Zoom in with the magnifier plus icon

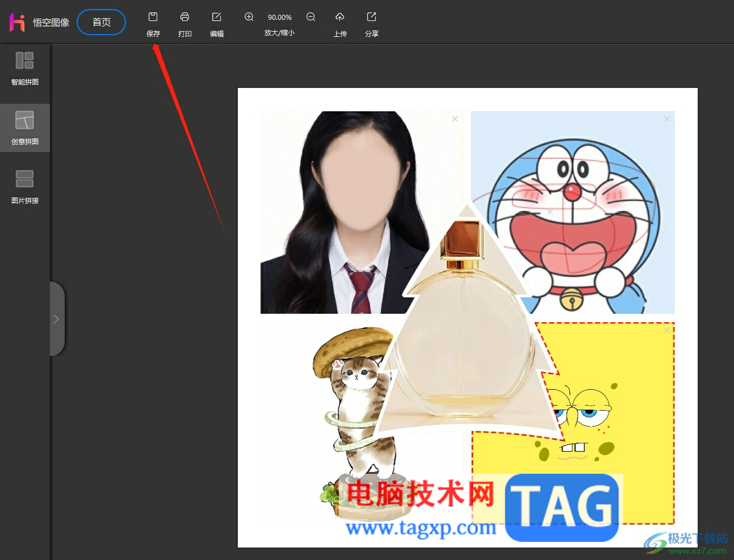pos(249,17)
